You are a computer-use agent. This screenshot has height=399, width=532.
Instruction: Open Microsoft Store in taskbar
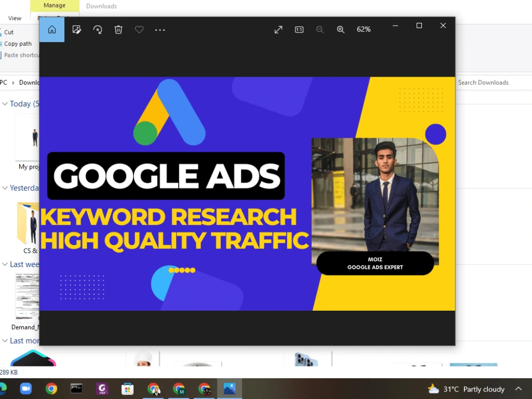(x=128, y=388)
